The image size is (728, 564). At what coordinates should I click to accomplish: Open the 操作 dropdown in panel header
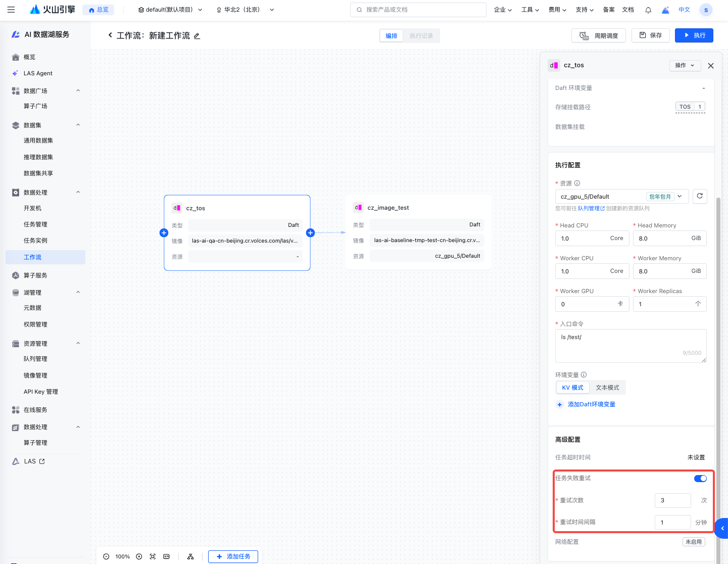coord(685,65)
